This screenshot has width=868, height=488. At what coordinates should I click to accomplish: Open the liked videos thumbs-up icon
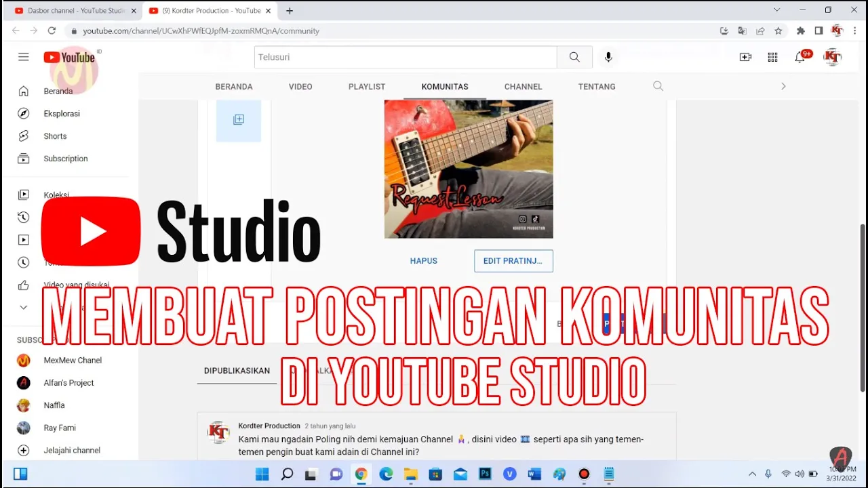coord(24,285)
